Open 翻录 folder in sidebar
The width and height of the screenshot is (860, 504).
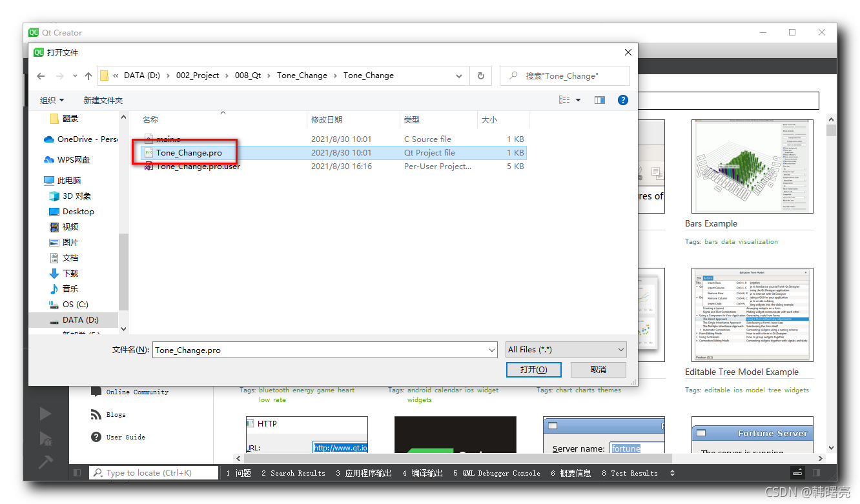click(64, 118)
